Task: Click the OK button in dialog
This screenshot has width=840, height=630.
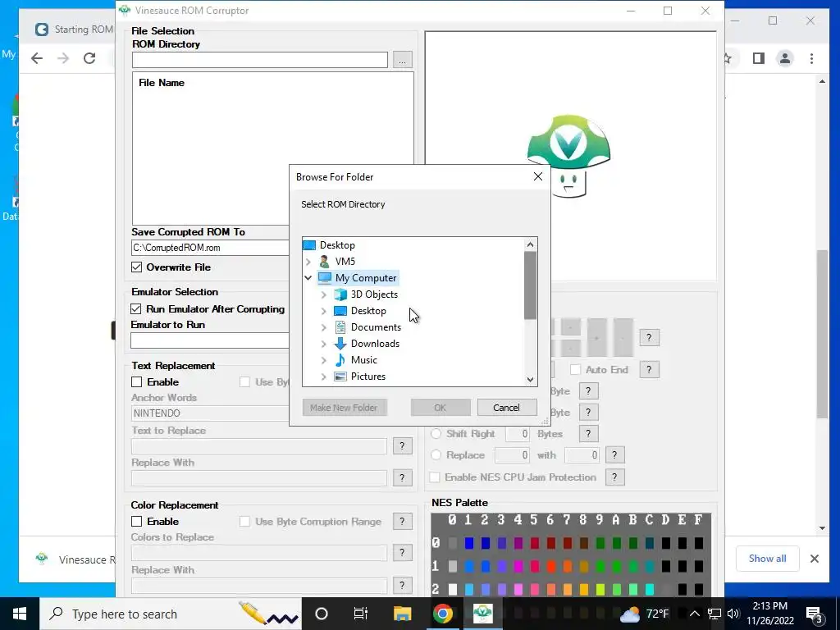Action: [441, 408]
